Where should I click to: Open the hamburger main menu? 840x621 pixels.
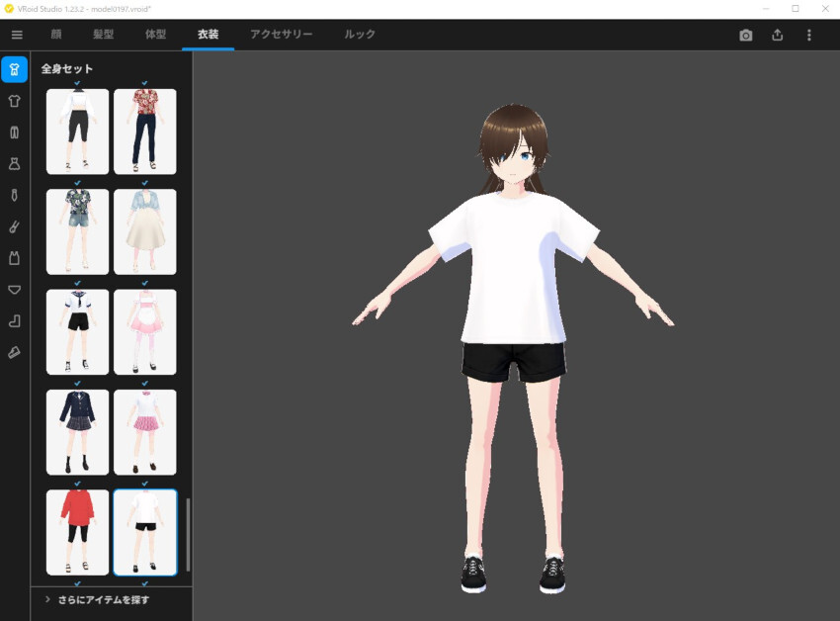pyautogui.click(x=17, y=36)
